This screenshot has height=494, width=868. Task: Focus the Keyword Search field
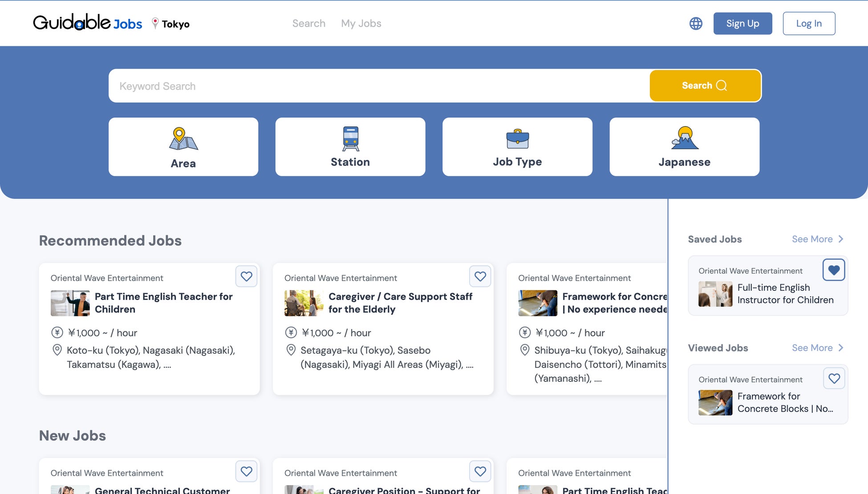378,86
